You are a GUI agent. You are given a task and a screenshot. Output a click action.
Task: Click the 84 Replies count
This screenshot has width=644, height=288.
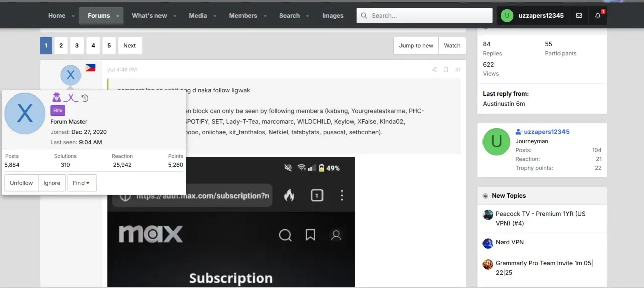pyautogui.click(x=487, y=44)
